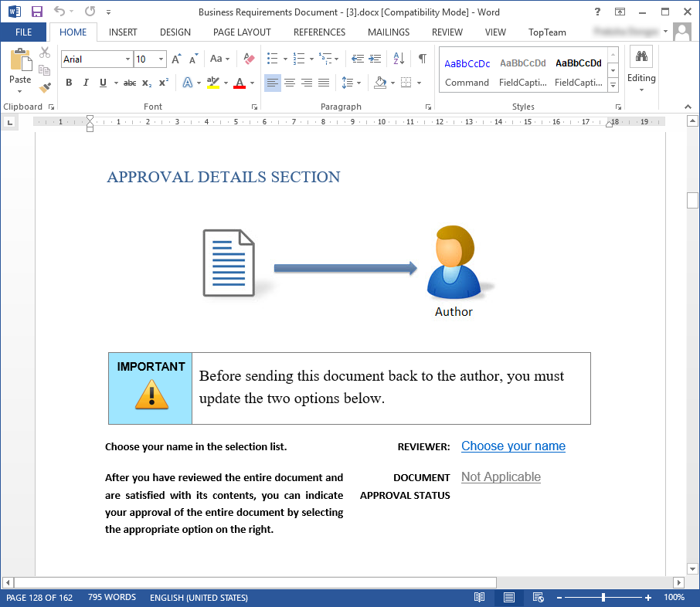Click the zoom in plus button
700x607 pixels.
647,597
